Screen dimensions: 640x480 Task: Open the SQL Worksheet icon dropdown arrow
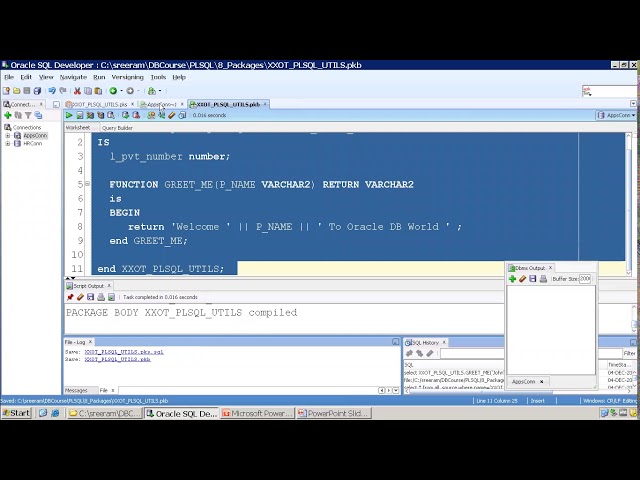[160, 91]
